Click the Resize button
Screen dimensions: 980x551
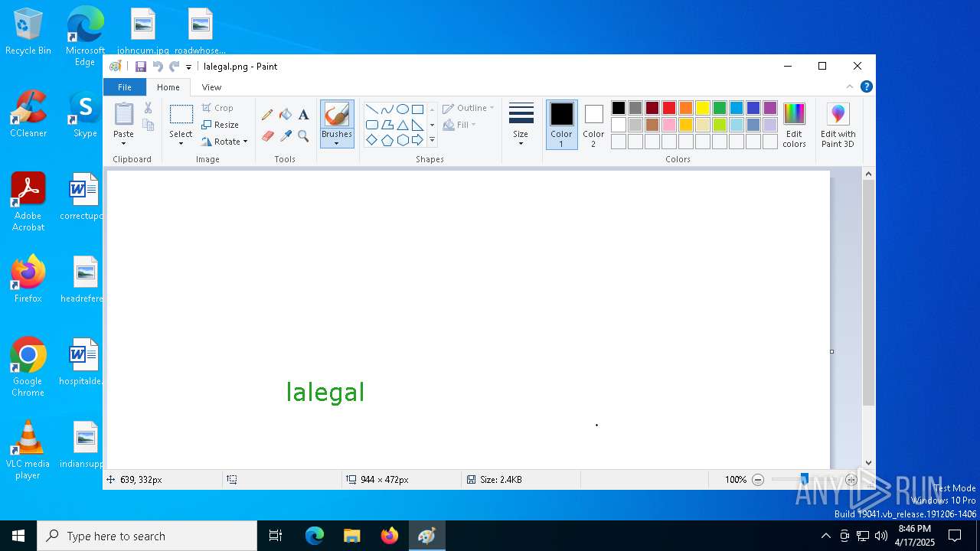click(220, 125)
